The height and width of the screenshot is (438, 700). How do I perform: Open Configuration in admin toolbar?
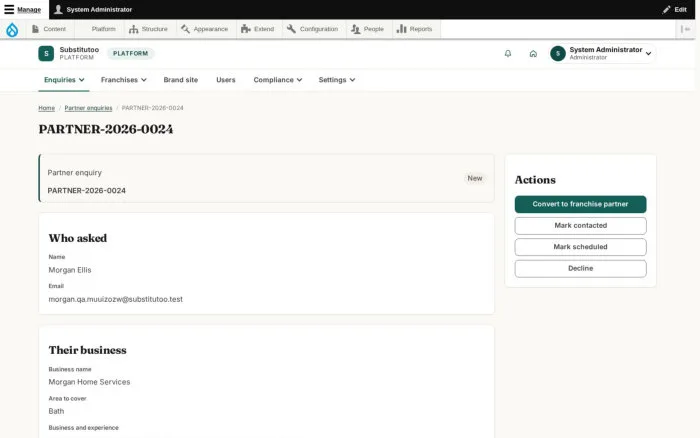click(x=312, y=29)
